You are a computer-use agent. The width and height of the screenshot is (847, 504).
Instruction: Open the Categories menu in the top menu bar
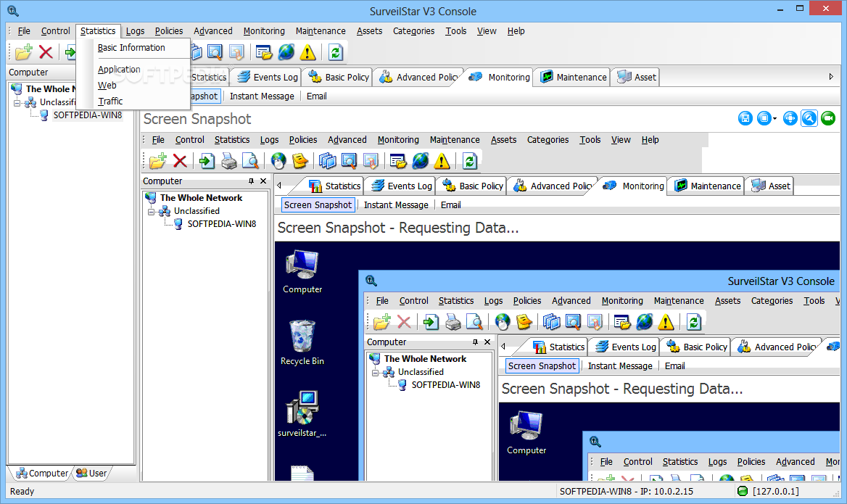point(414,30)
